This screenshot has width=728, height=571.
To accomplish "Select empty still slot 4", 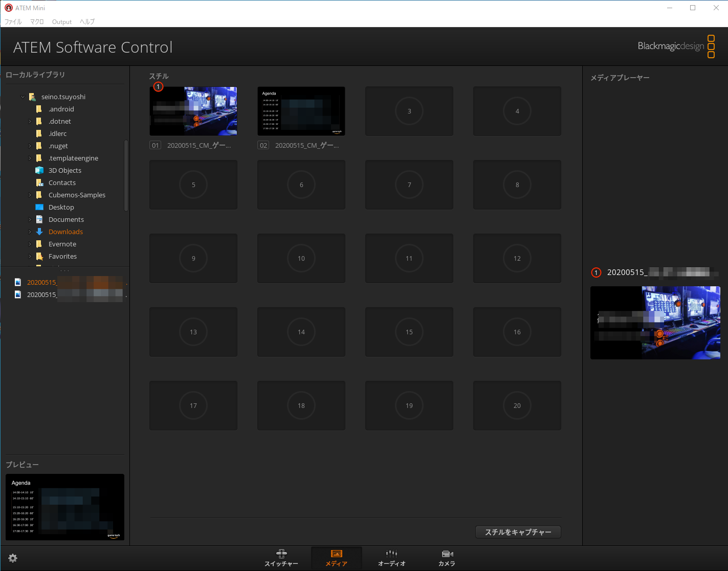I will pos(517,111).
